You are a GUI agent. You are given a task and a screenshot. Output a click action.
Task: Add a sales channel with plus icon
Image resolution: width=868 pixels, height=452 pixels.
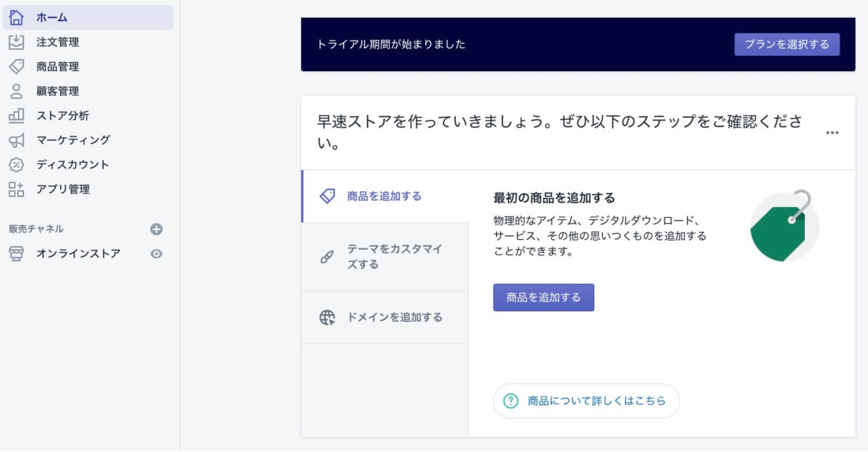(156, 230)
